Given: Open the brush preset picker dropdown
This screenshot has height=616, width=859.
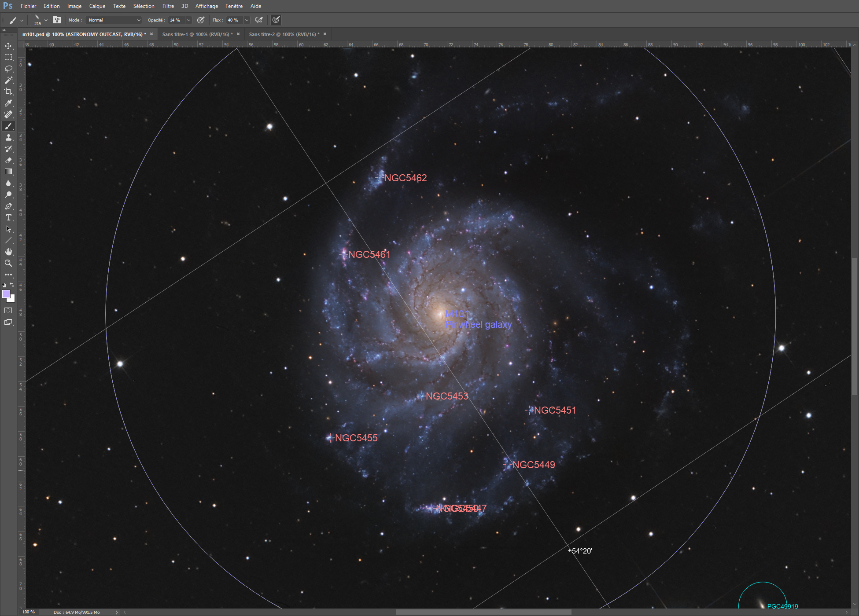Looking at the screenshot, I should (46, 20).
